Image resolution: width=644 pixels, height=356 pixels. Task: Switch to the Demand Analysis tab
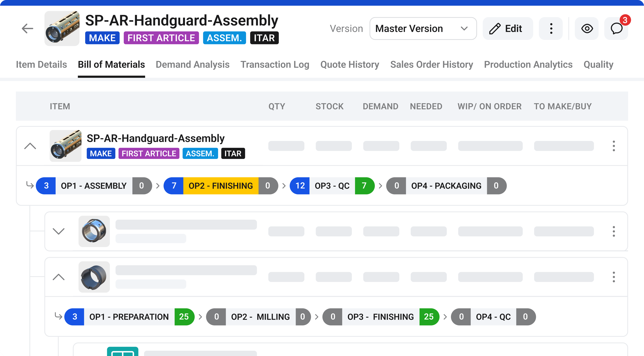click(192, 64)
